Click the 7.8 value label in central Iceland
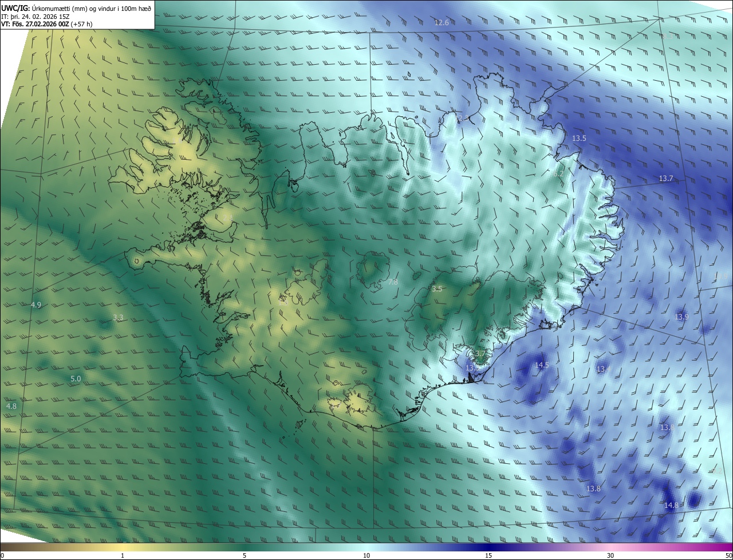Screen dimensions: 733x560 [393, 282]
